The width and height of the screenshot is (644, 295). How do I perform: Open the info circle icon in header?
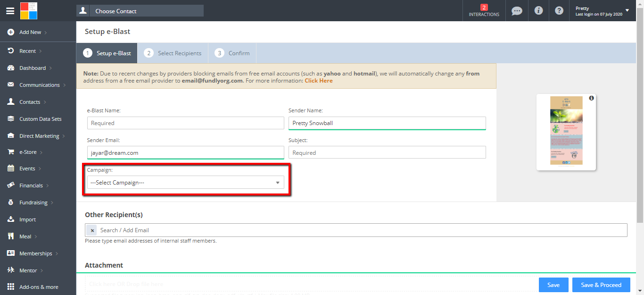click(x=538, y=11)
